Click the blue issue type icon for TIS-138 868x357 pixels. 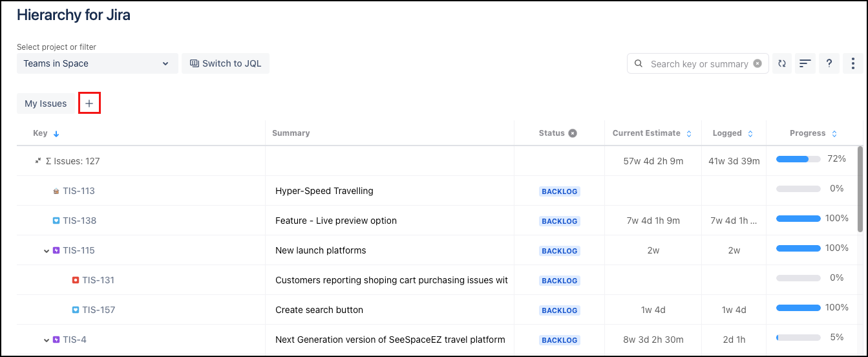coord(56,221)
